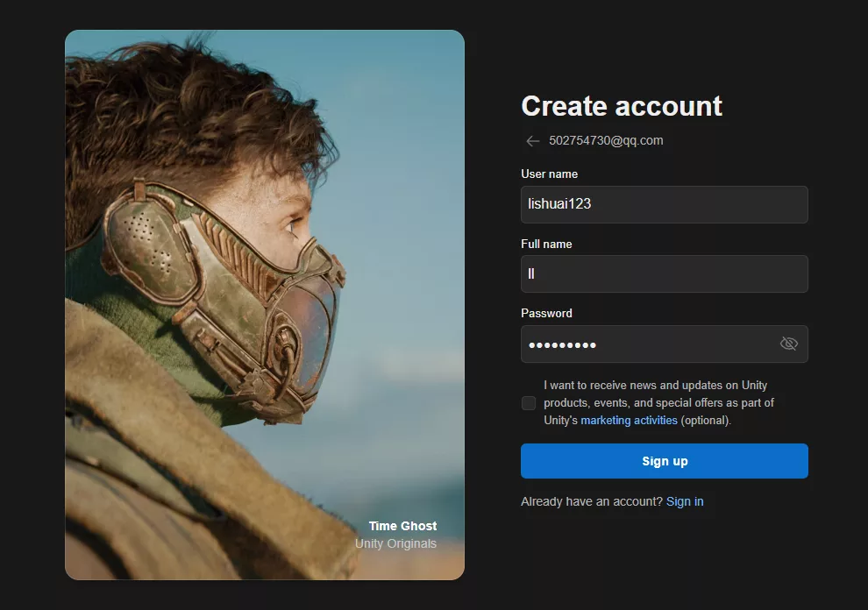Click the 502754730@qq.com email address
Screen dimensions: 868x610
(x=606, y=140)
